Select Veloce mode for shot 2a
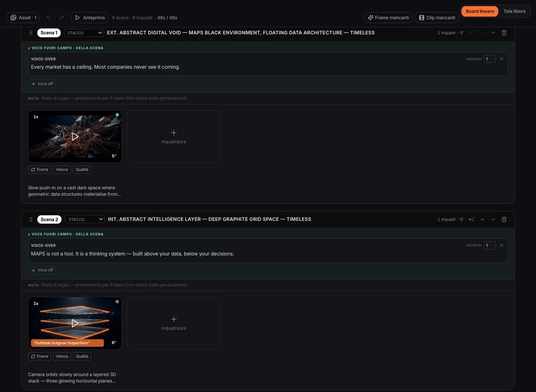536x392 pixels. coord(62,356)
